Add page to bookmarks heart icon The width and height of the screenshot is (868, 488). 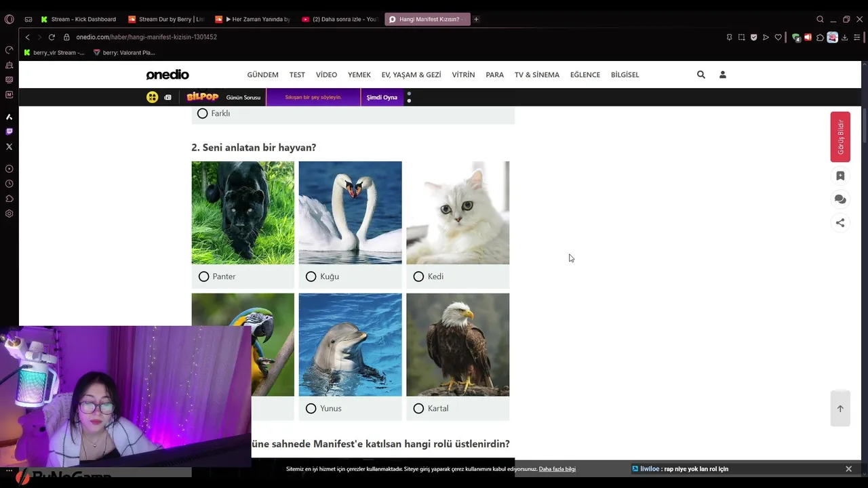point(778,37)
